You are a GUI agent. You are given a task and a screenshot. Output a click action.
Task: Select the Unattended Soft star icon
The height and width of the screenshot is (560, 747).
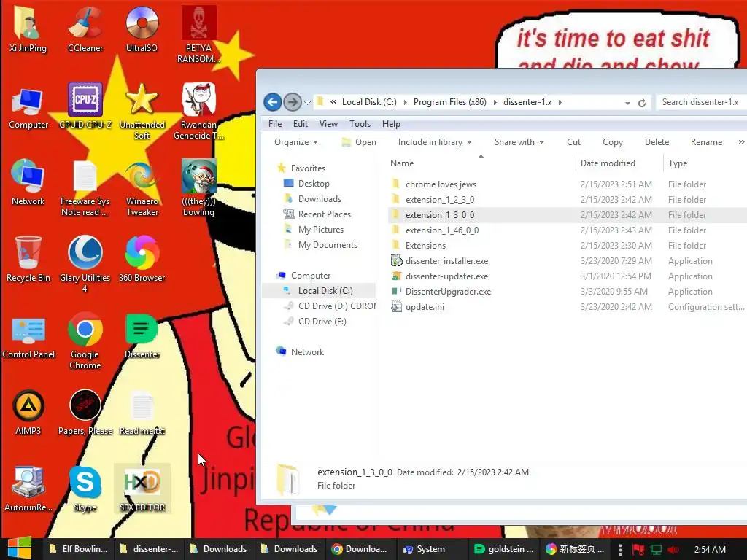point(142,111)
